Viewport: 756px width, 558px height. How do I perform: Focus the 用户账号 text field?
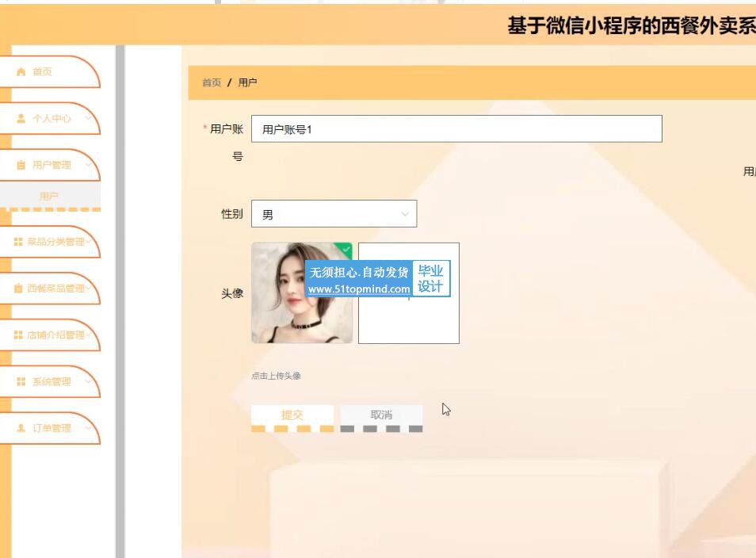point(456,129)
